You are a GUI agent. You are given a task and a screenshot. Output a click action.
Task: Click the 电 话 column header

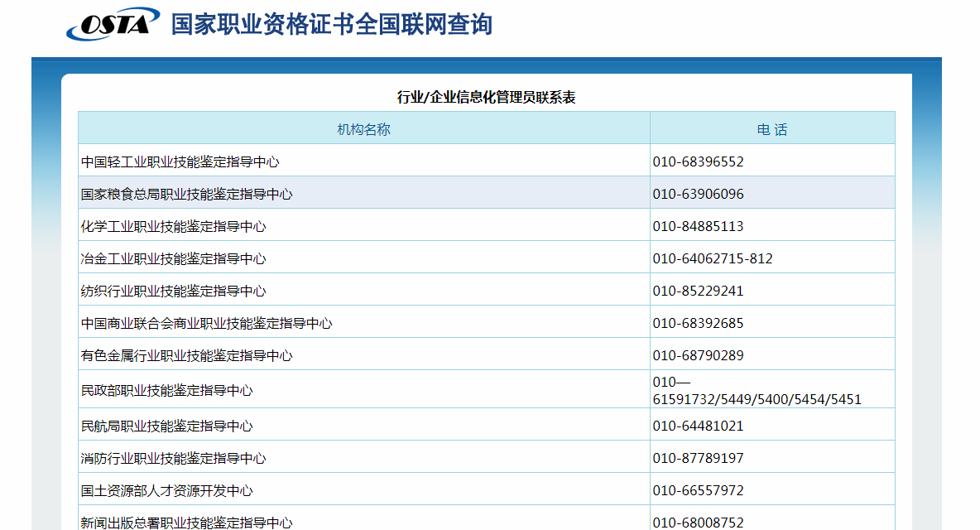[x=772, y=129]
